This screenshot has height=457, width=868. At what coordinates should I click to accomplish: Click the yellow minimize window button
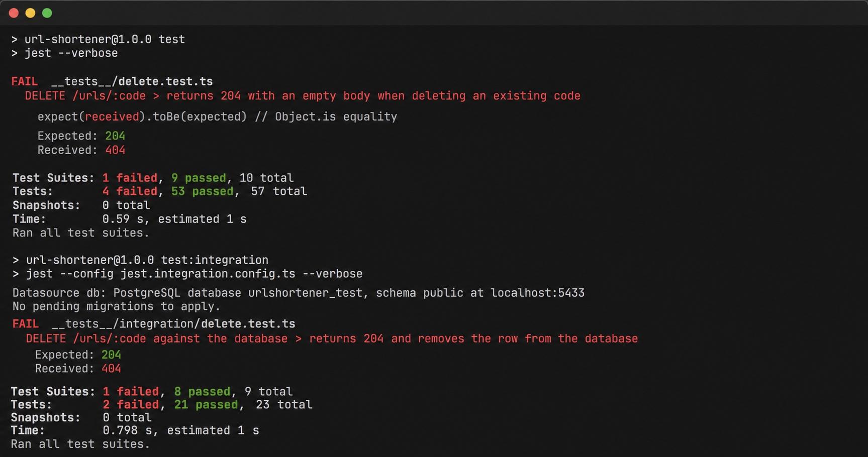coord(31,13)
